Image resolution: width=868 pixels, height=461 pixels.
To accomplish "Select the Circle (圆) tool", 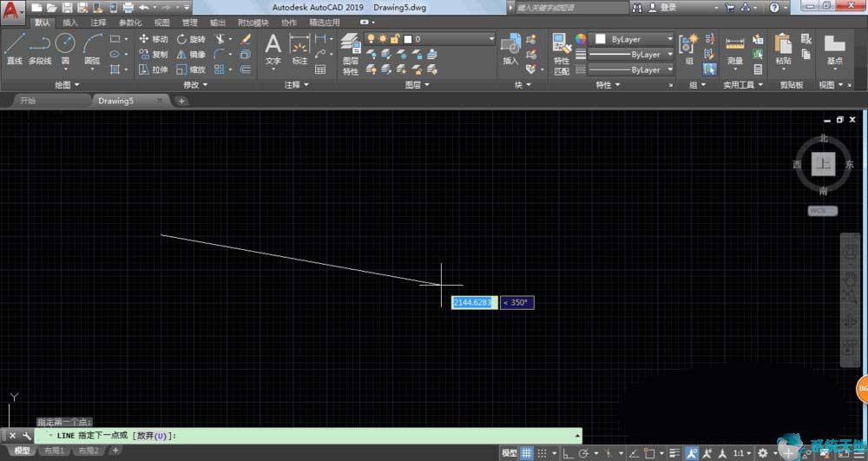I will pos(65,49).
